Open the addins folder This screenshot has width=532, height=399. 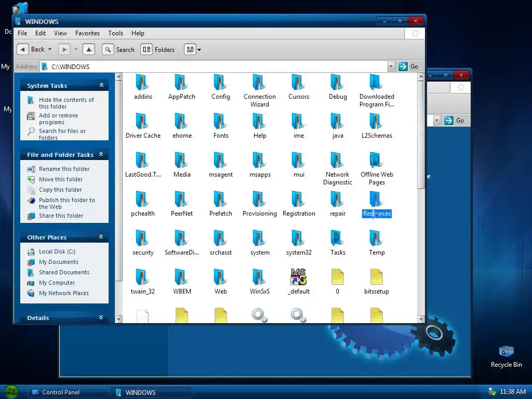click(x=142, y=87)
